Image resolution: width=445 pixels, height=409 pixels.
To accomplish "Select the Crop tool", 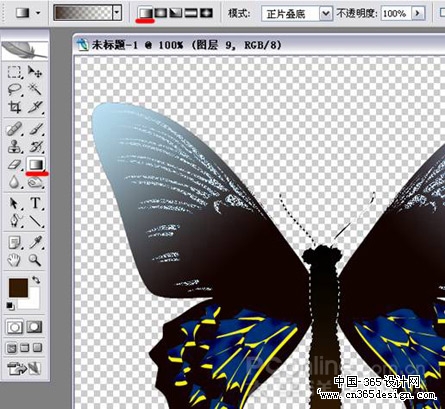I will point(14,107).
